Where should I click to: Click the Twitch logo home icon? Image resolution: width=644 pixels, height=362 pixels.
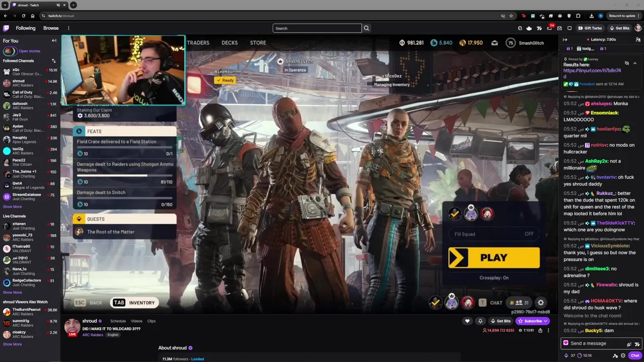6,28
